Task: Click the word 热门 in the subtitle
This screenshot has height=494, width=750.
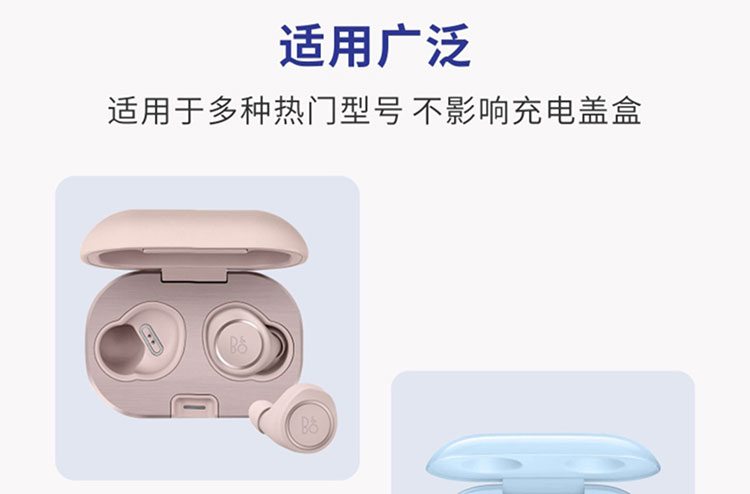Action: click(x=306, y=111)
